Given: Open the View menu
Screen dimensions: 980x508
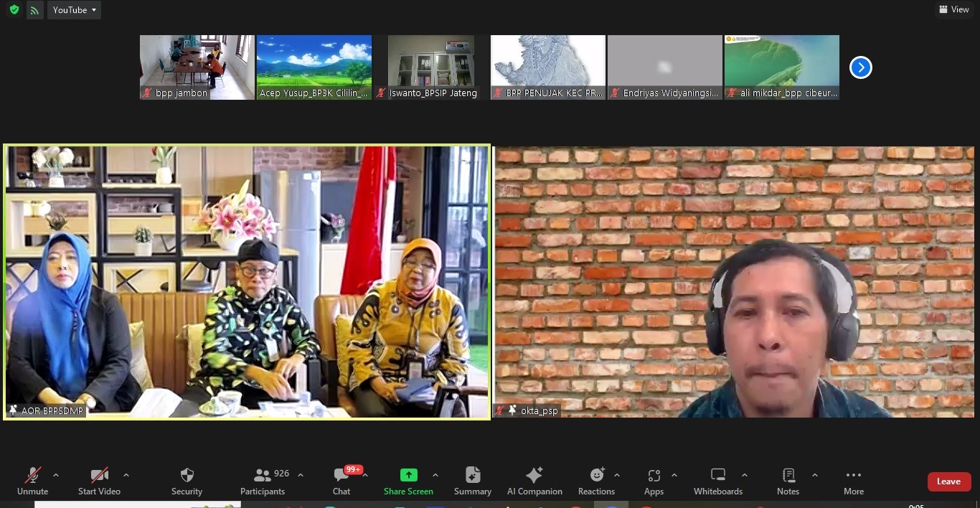Looking at the screenshot, I should [954, 9].
